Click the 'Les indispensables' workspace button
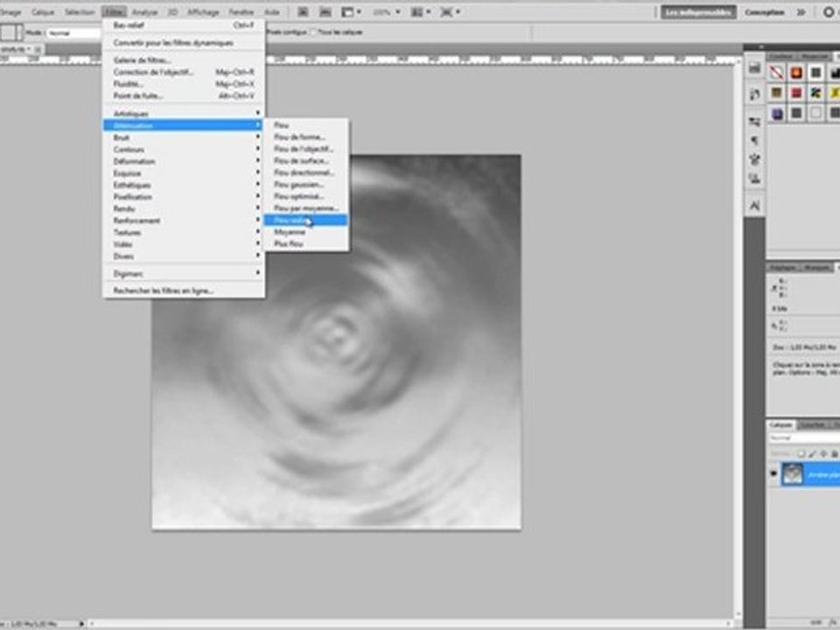 [x=698, y=11]
